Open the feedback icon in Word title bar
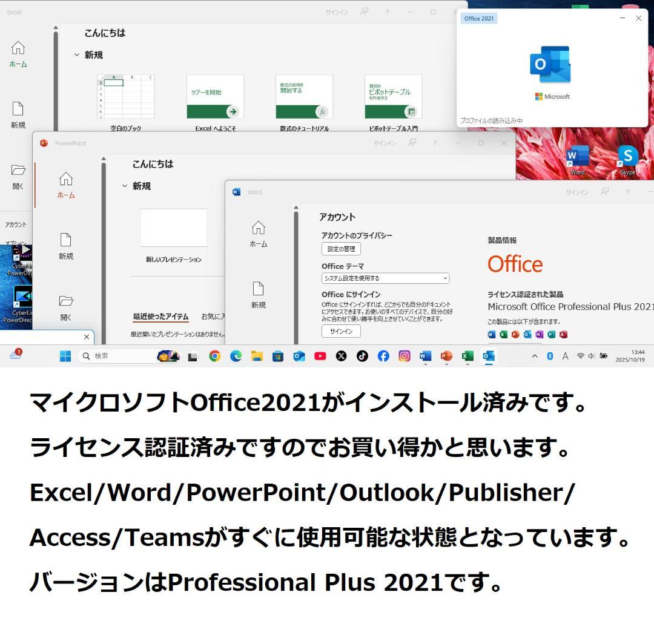The image size is (654, 644). click(604, 192)
